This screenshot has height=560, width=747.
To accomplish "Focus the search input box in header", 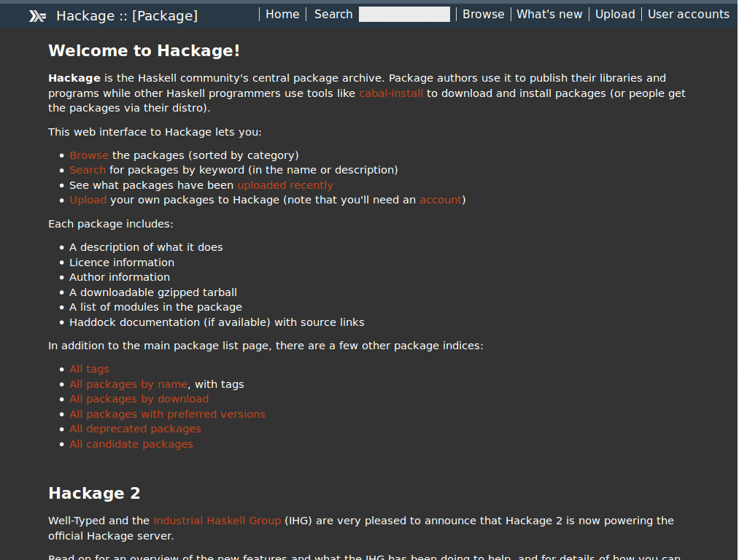I will tap(404, 15).
